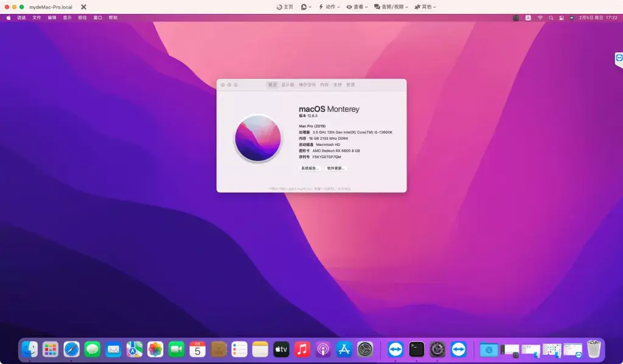This screenshot has width=623, height=364.
Task: Open System Preferences from the Dock
Action: [365, 349]
